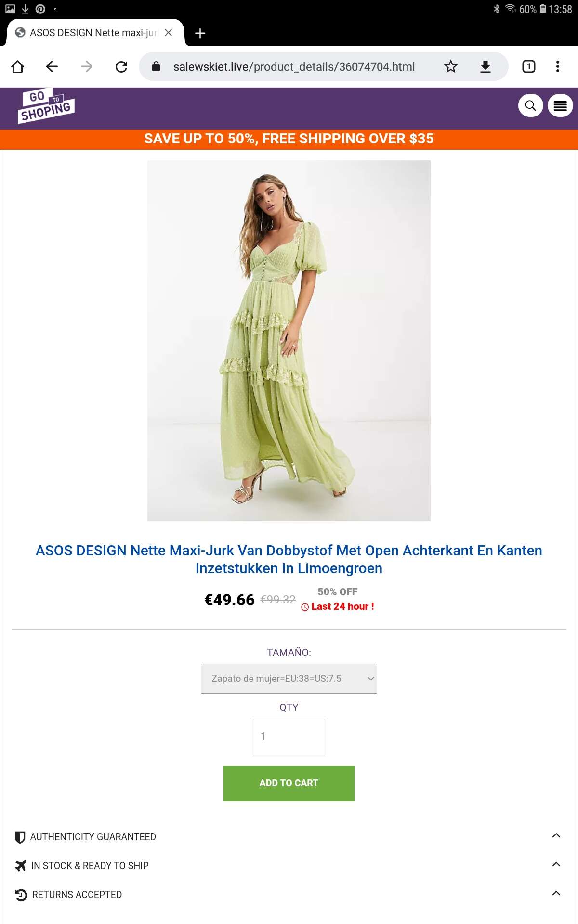Open the ASOS DESIGN Nette Maxi-Jurk title link
This screenshot has width=578, height=924.
(x=289, y=559)
